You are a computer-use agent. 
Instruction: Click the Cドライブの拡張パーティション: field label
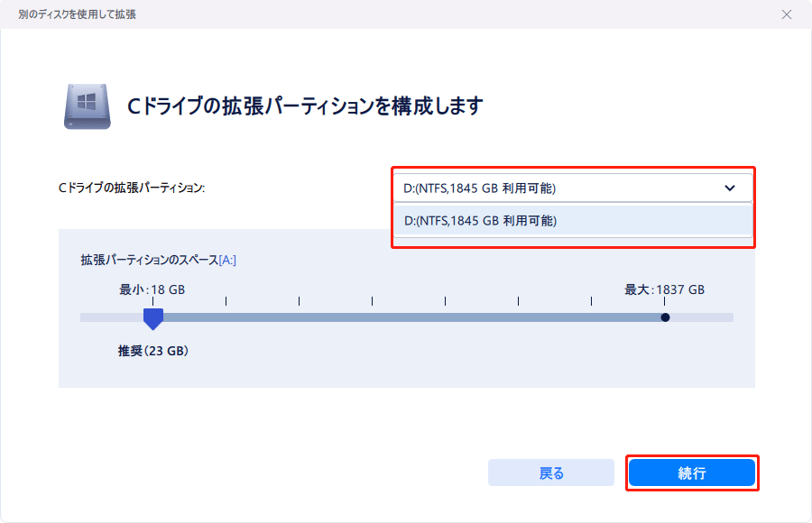(x=132, y=188)
